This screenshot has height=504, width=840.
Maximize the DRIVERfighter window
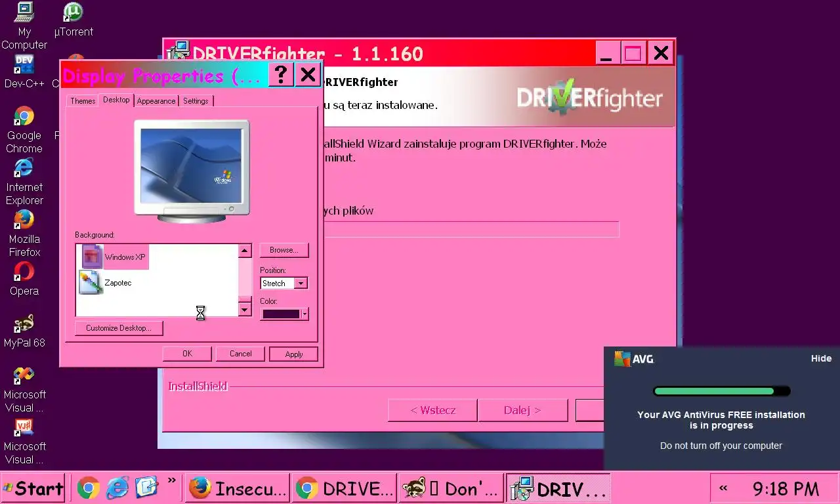[x=633, y=53]
